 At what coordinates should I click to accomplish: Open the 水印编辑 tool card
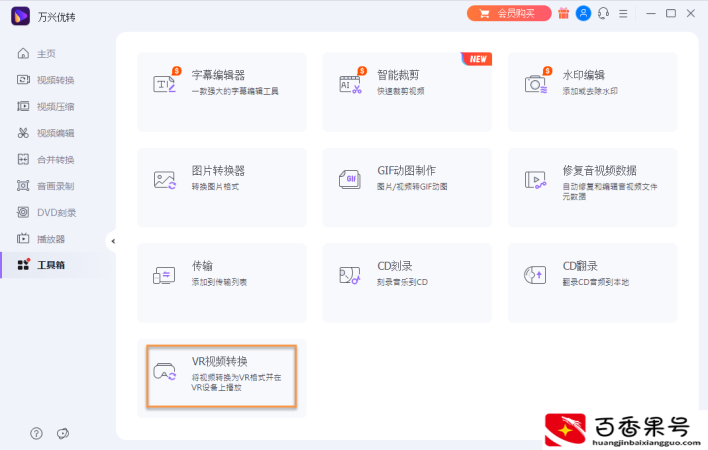click(592, 92)
